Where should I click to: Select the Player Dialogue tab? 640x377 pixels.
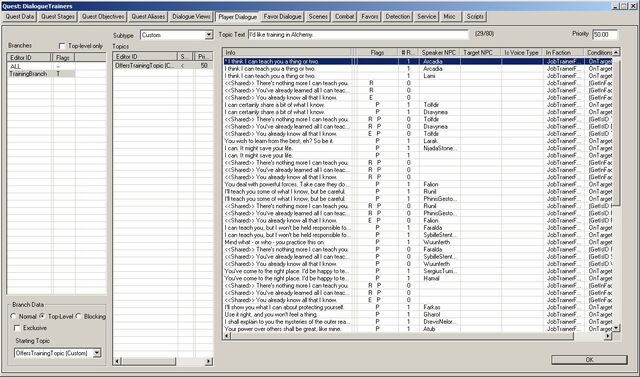238,17
